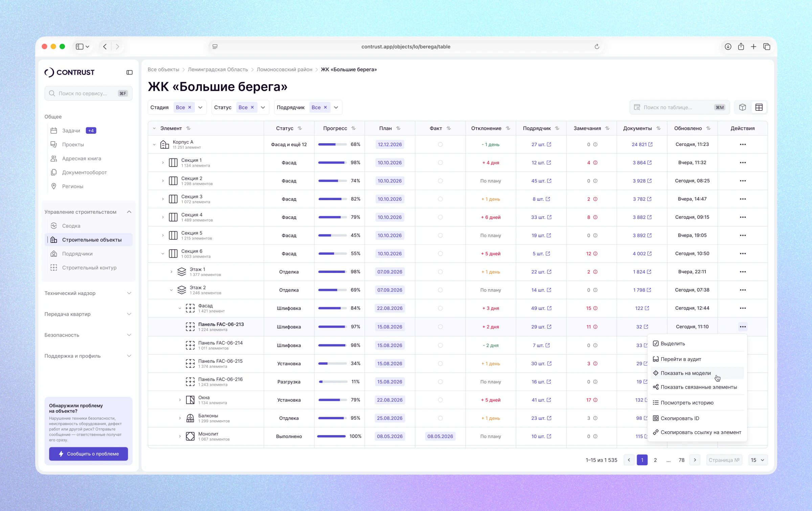Toggle the Факт circle for Балконы row
Image resolution: width=812 pixels, height=511 pixels.
(x=440, y=418)
